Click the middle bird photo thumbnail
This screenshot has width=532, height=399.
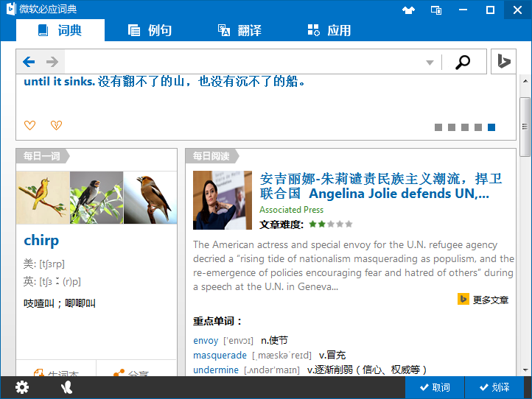97,197
